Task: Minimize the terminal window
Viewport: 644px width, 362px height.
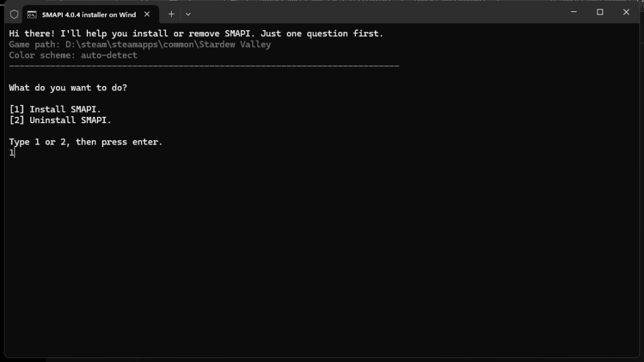Action: click(x=573, y=12)
